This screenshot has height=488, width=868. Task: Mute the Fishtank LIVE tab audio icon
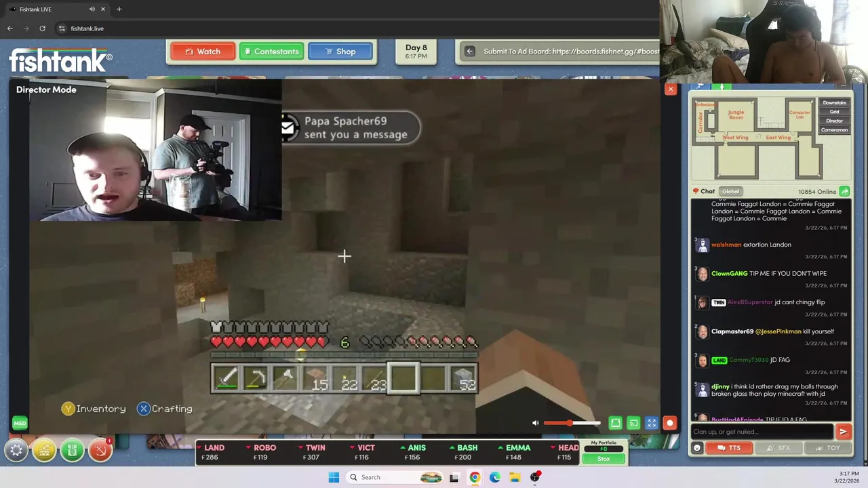click(x=92, y=9)
